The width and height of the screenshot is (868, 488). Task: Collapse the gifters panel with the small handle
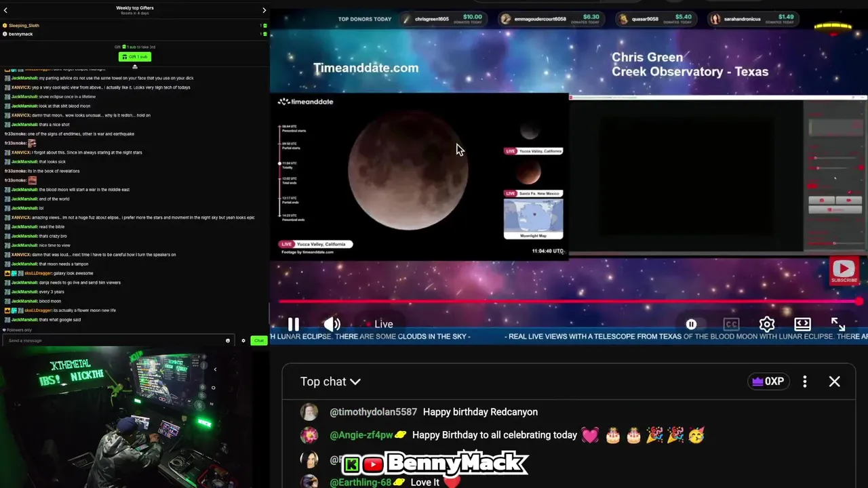pyautogui.click(x=134, y=66)
